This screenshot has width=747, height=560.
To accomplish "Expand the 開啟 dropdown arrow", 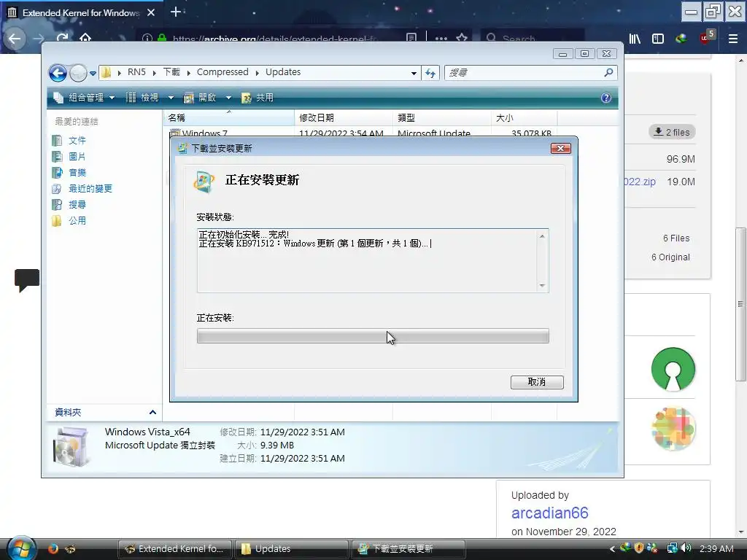I will (228, 98).
